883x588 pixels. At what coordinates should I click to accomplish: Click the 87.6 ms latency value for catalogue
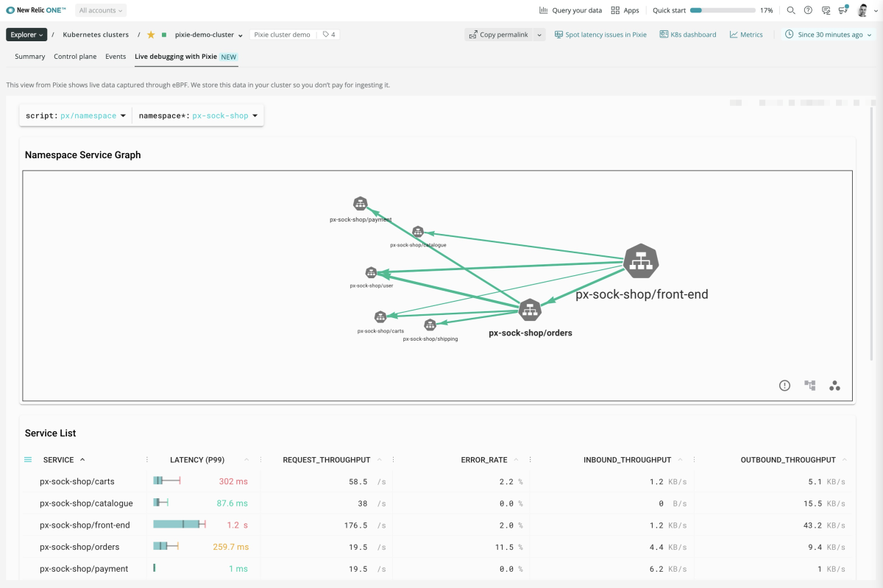point(232,503)
